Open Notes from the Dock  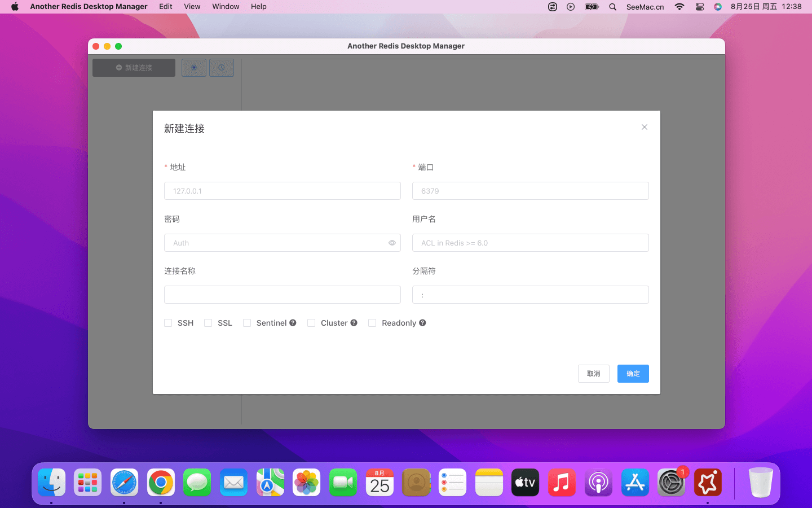tap(489, 483)
